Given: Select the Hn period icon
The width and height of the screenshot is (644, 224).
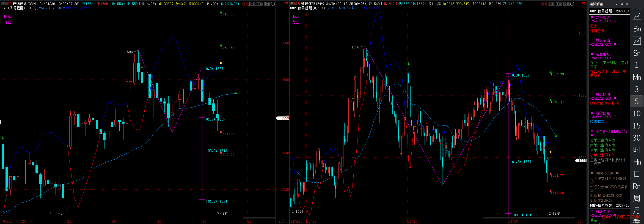Looking at the screenshot, I should click(637, 162).
